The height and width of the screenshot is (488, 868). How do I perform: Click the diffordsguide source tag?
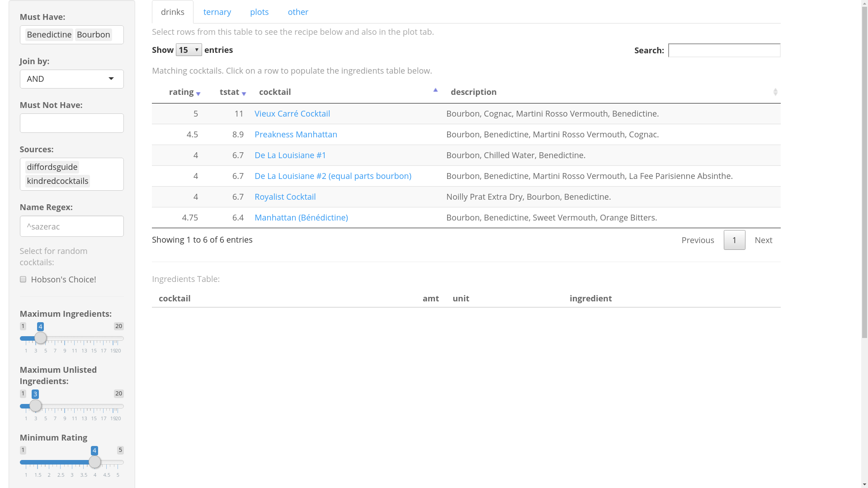click(52, 167)
